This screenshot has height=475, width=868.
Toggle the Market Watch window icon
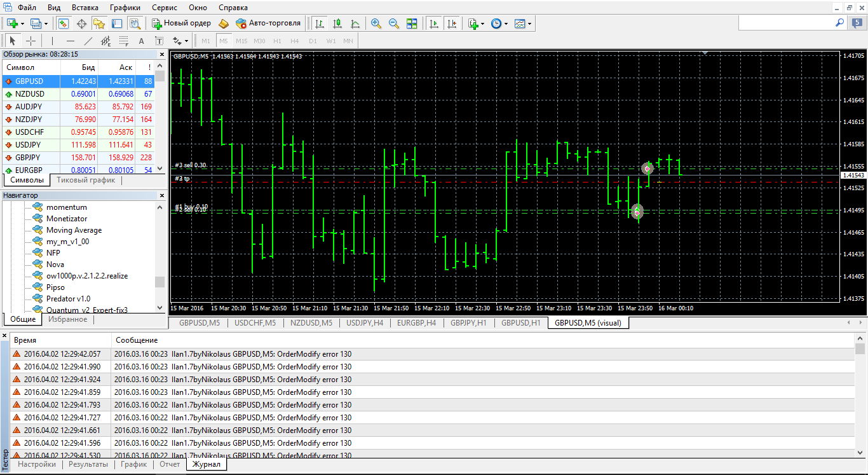64,24
